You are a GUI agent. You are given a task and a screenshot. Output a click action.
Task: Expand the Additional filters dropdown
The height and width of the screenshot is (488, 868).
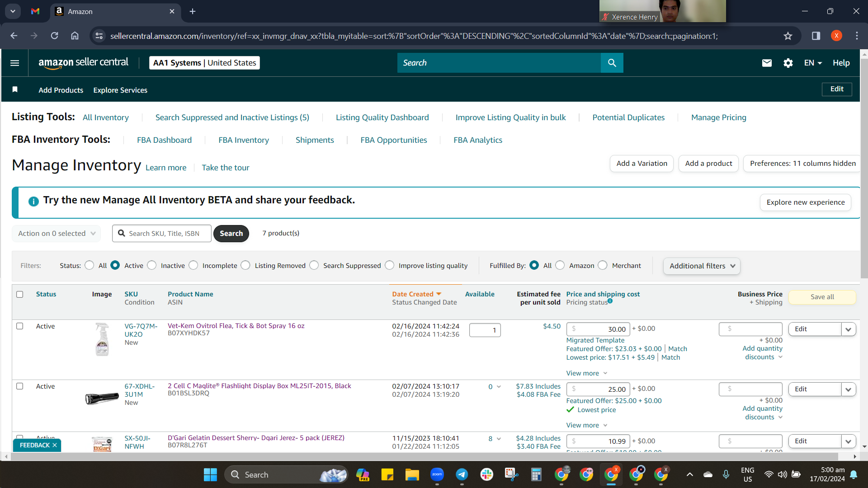(702, 266)
